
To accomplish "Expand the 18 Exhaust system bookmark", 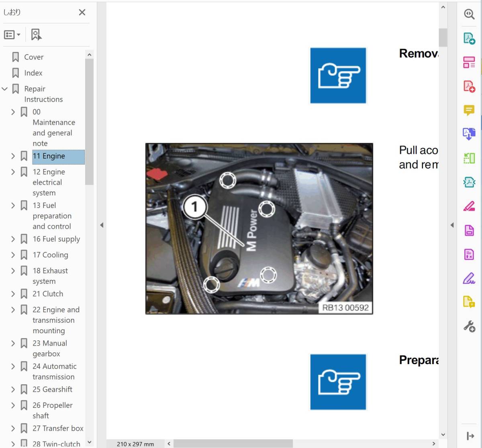I will [13, 271].
